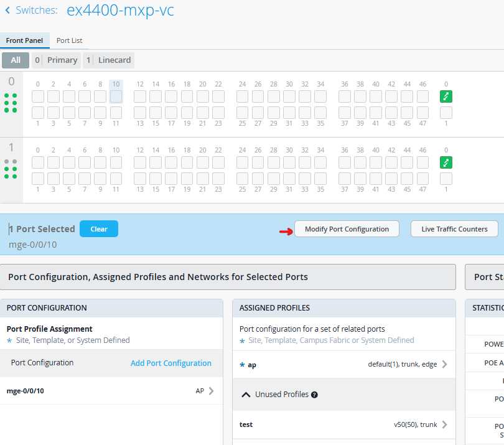Expand the ap assigned profile row

(x=344, y=364)
